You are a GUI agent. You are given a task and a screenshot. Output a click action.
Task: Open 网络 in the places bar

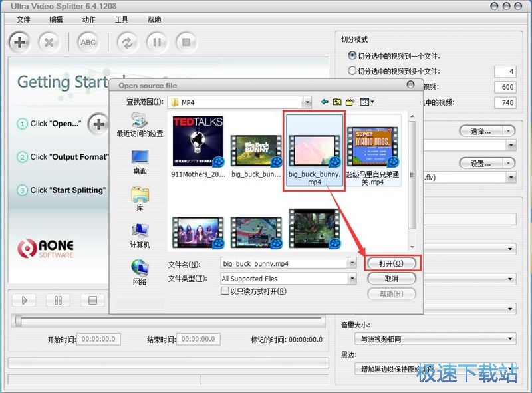[x=140, y=272]
